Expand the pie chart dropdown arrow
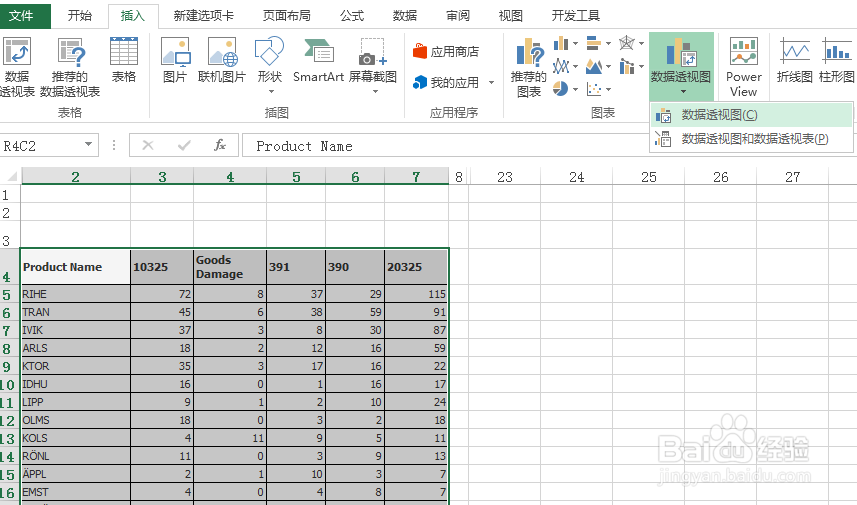The height and width of the screenshot is (505, 857). point(576,89)
